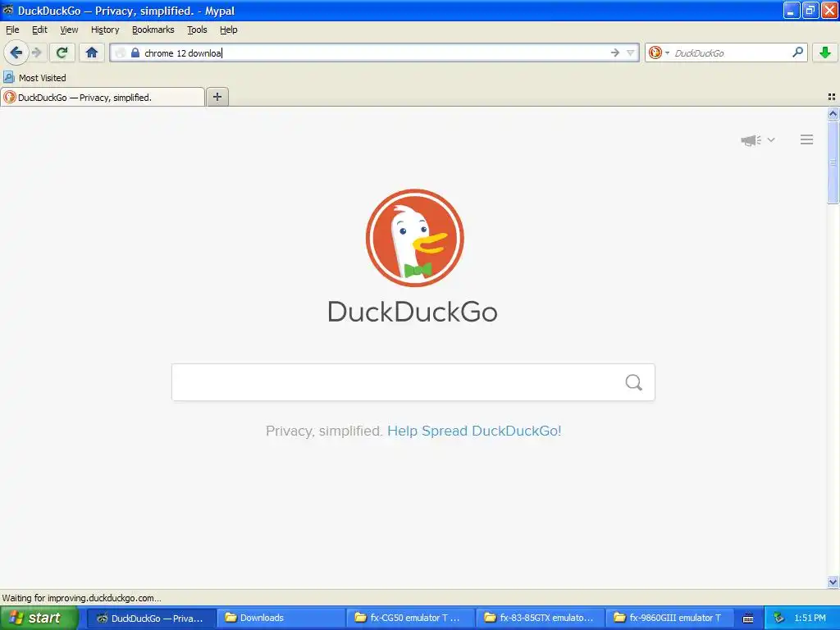This screenshot has height=630, width=840.
Task: Click the tab groups grid icon
Action: click(x=832, y=97)
